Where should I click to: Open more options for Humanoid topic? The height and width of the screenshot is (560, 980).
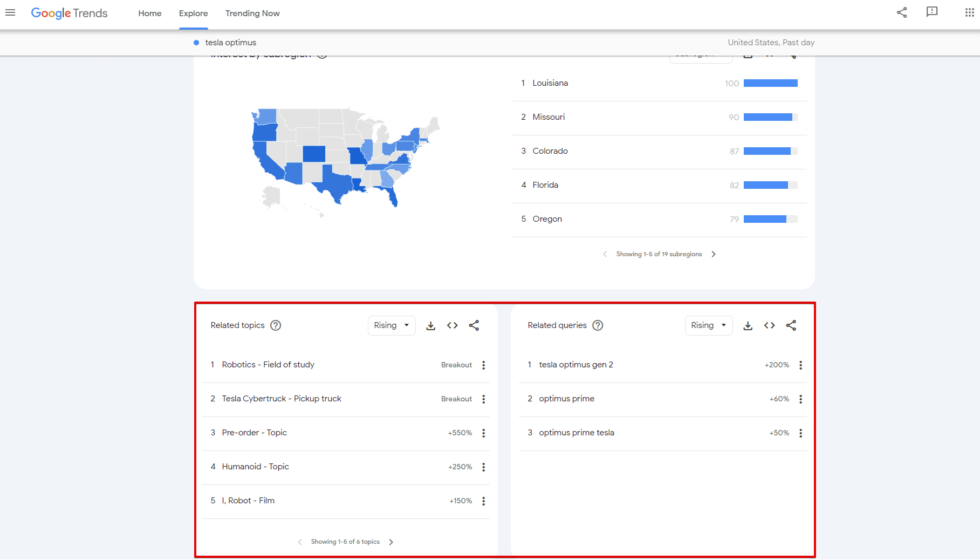point(484,467)
